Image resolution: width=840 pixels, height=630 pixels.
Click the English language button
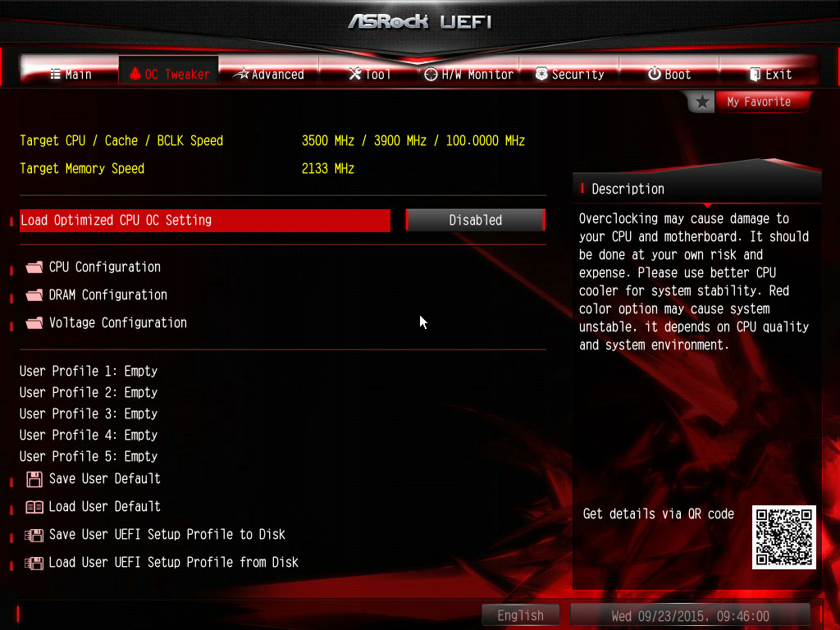tap(520, 615)
